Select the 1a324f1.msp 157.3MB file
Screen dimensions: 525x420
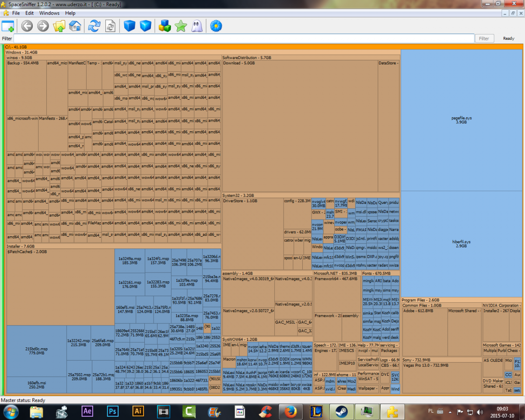157,261
